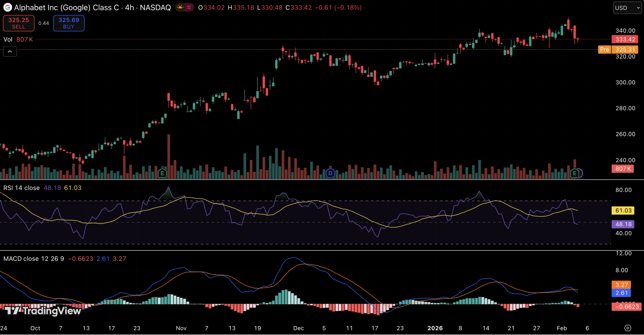Image resolution: width=644 pixels, height=335 pixels.
Task: Open the USD currency dropdown
Action: tap(627, 8)
